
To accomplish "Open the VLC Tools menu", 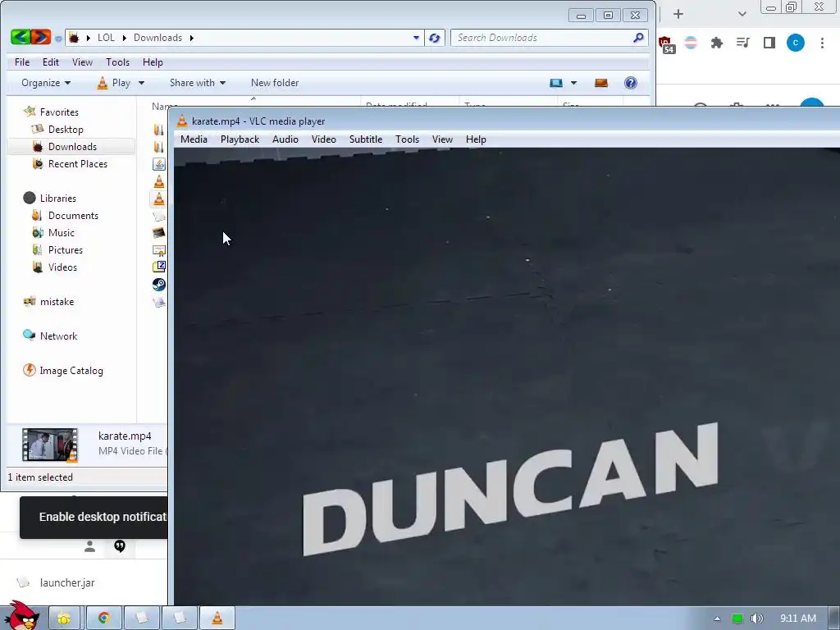I will point(407,139).
